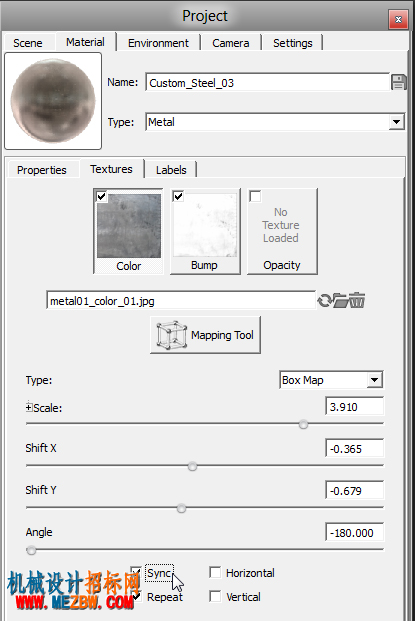Select the Textures sub-tab
Screen dimensions: 415x621
(111, 169)
